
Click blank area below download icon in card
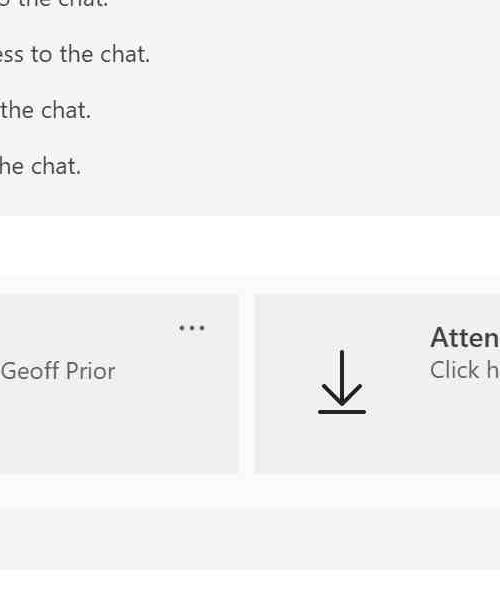[342, 445]
